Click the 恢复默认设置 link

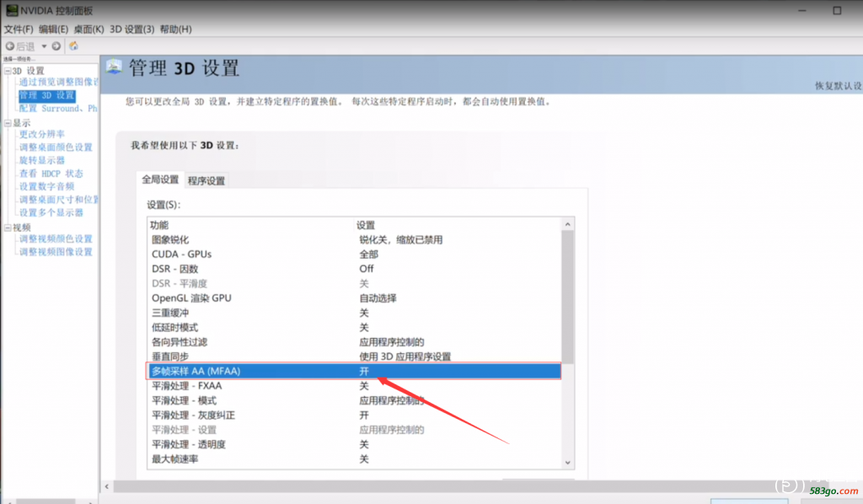click(837, 87)
